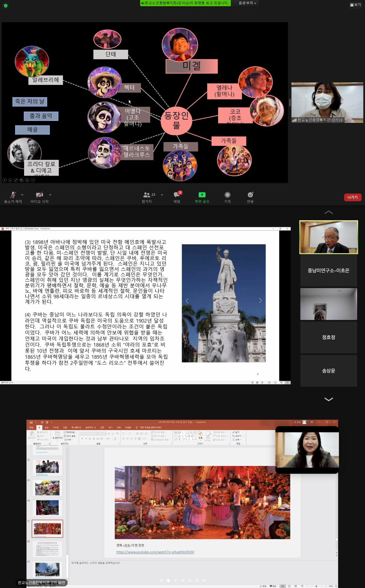Viewport: 365px width, 588px height.
Task: Switch to slide sorter view icon
Action: [289, 586]
